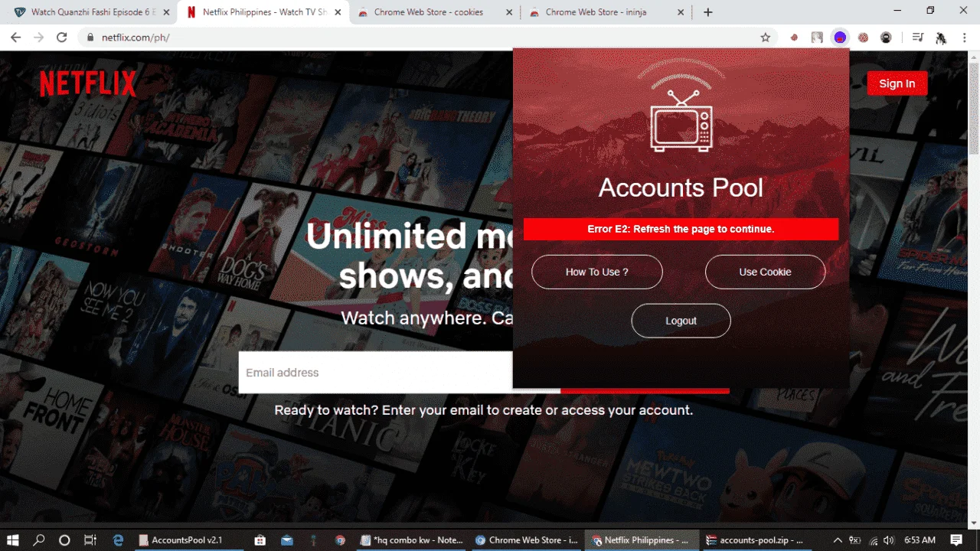Close the Netflix Philippines tab
Viewport: 980px width, 551px height.
pyautogui.click(x=337, y=12)
